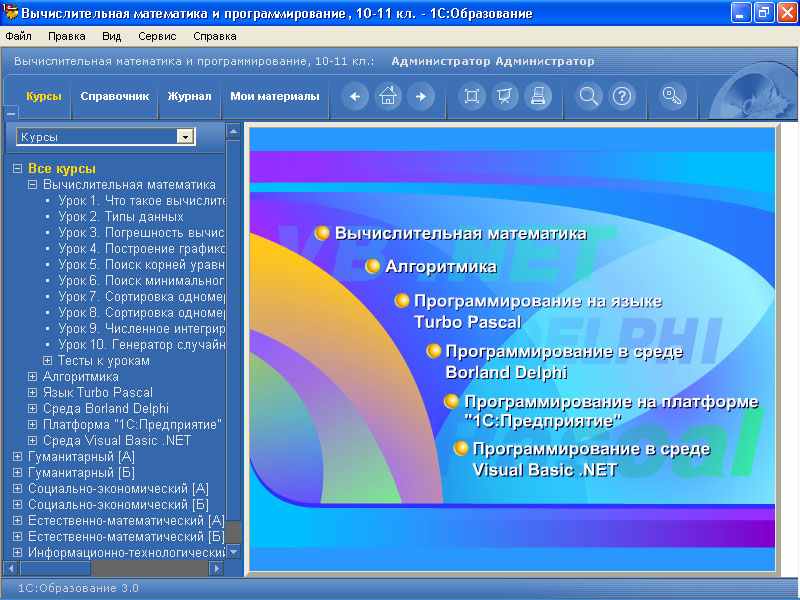Expand the Среда Borland Delphi node
Image resolution: width=800 pixels, height=600 pixels.
point(33,409)
